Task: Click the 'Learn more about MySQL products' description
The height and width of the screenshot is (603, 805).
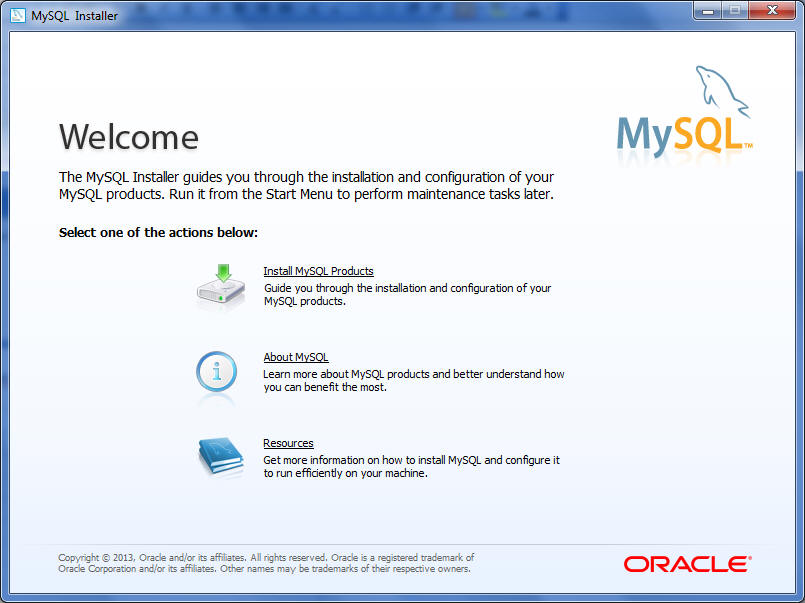Action: pyautogui.click(x=414, y=380)
